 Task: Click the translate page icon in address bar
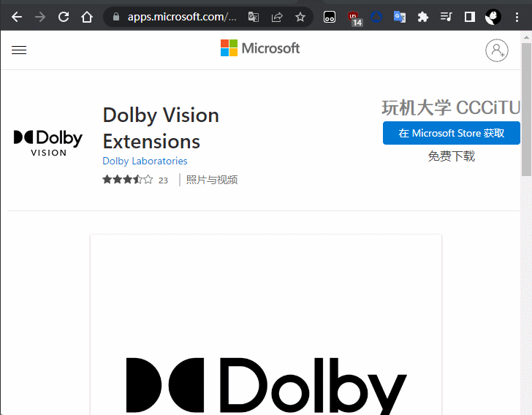click(x=254, y=17)
